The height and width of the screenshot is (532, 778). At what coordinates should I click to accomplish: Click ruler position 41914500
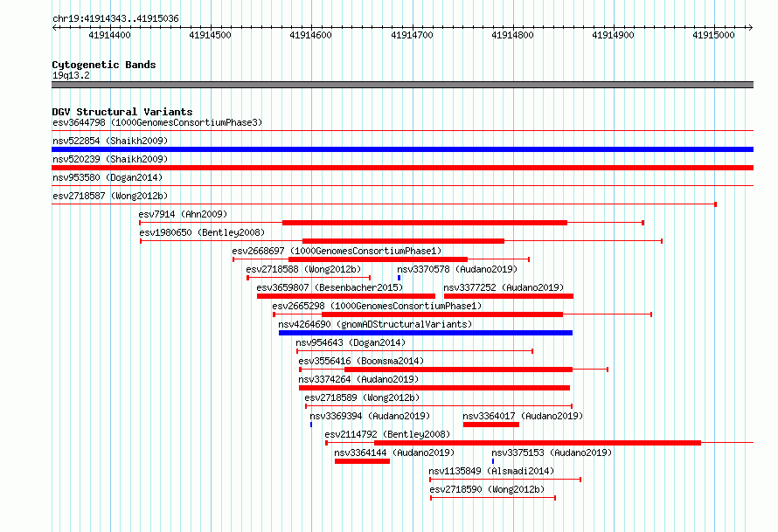pos(211,35)
